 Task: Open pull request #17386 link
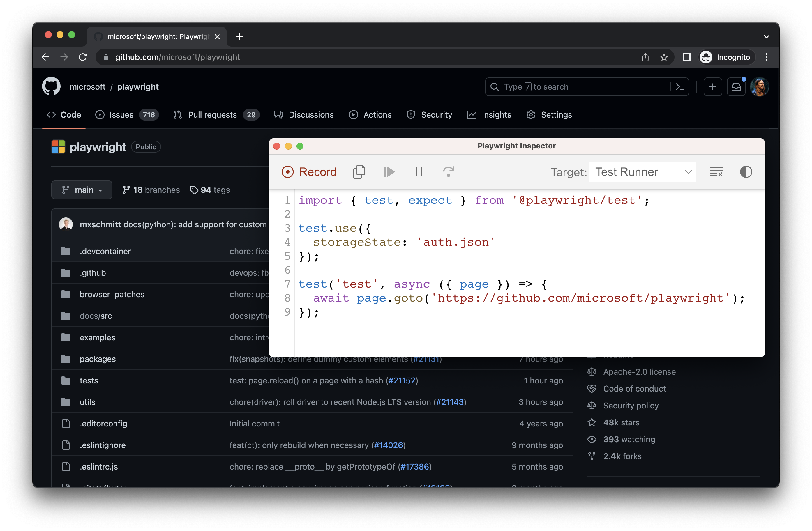[x=414, y=467]
